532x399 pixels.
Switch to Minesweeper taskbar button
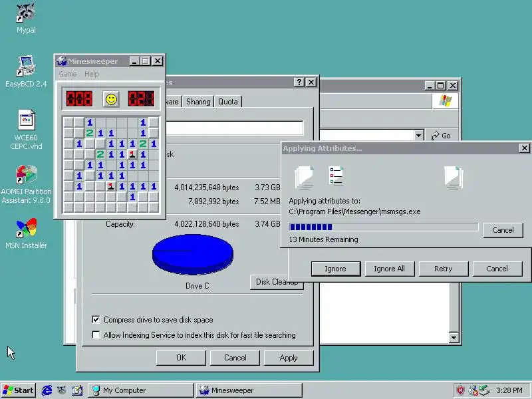(249, 390)
